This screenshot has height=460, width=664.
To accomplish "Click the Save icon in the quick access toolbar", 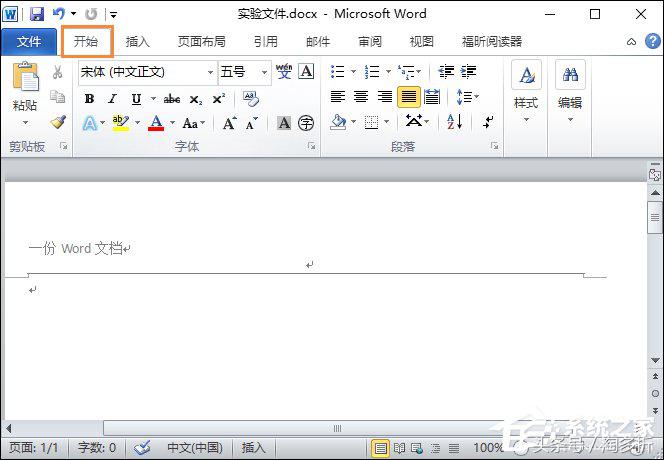I will click(x=37, y=14).
